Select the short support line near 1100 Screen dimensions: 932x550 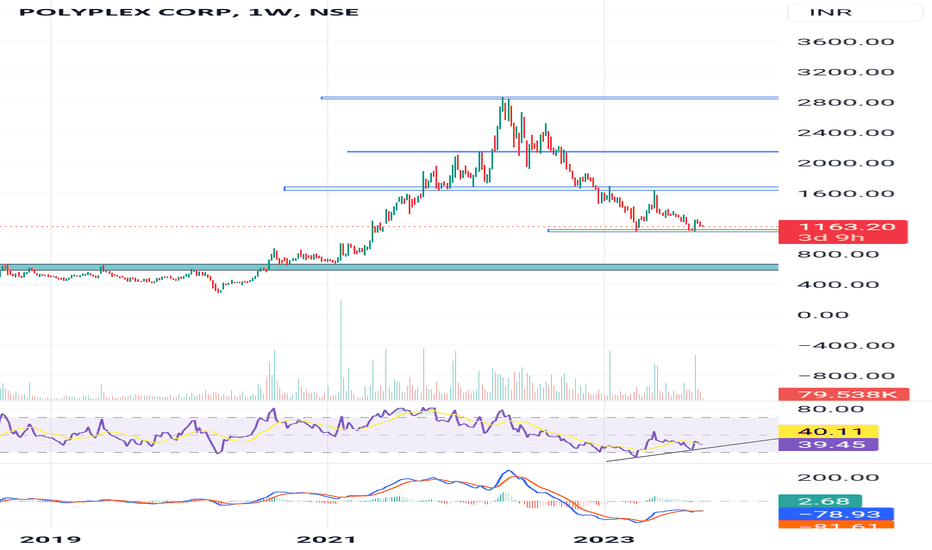663,230
